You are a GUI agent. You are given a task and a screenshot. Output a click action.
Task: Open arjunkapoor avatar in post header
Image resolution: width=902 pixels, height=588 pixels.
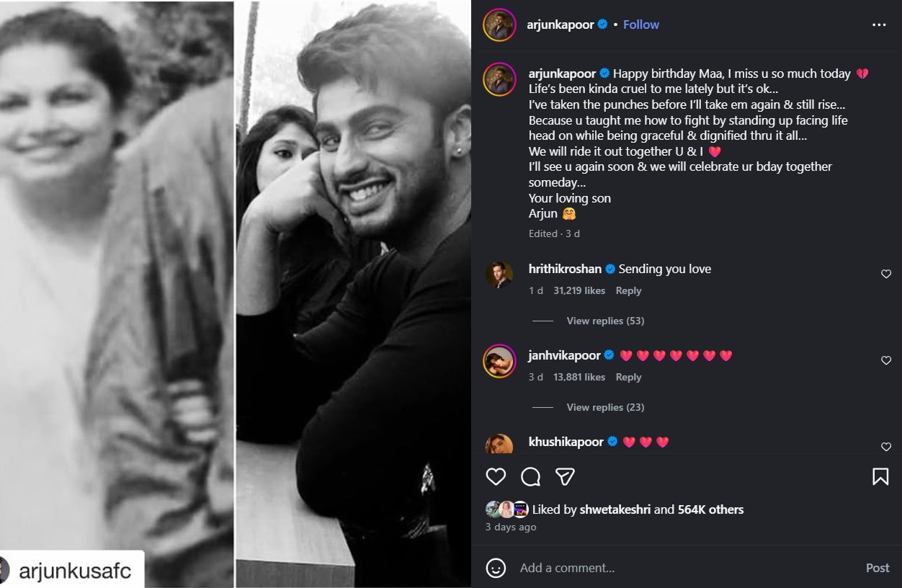(499, 24)
